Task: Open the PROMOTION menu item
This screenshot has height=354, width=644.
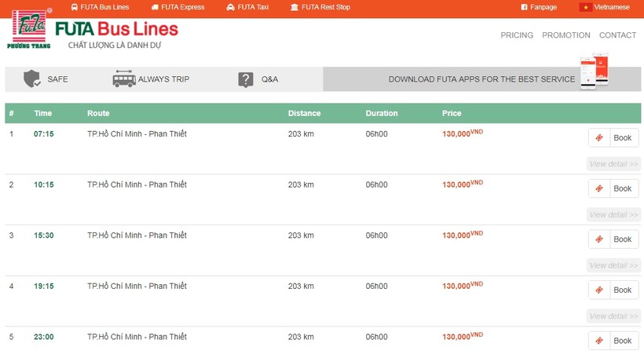Action: (x=565, y=35)
